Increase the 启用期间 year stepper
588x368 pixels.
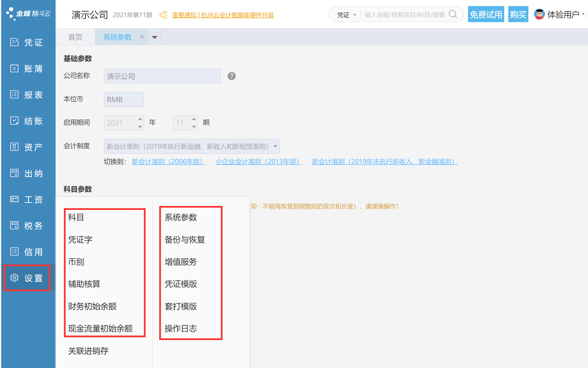point(140,119)
